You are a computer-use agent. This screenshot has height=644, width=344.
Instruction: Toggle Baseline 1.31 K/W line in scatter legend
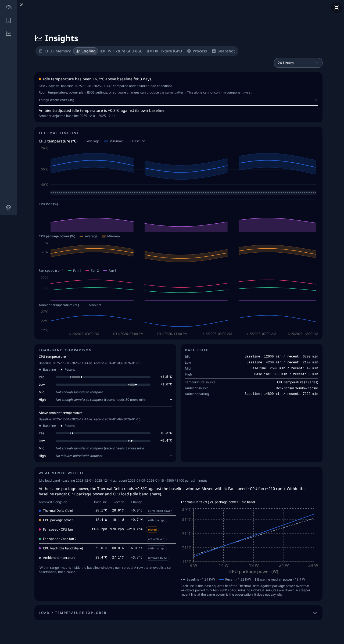pyautogui.click(x=198, y=579)
